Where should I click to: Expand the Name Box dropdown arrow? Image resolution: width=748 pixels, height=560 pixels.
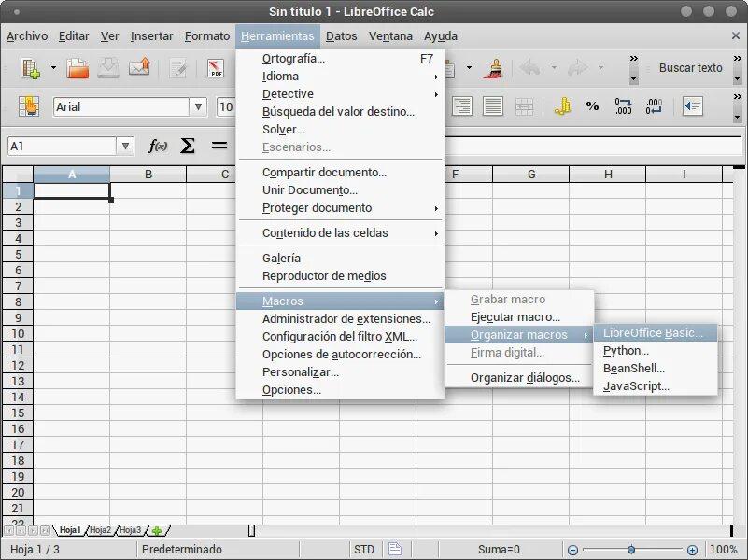pos(125,146)
